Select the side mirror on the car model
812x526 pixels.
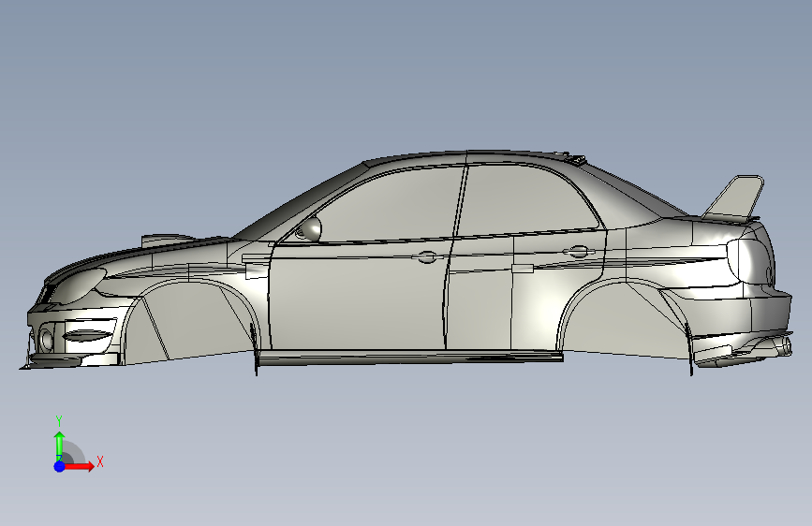point(309,230)
